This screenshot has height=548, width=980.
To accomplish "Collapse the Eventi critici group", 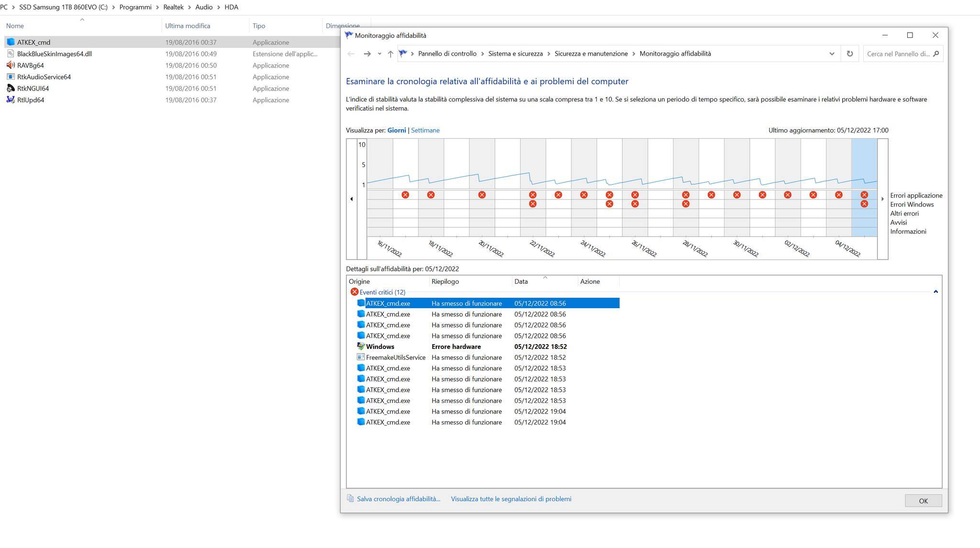I will pyautogui.click(x=935, y=292).
